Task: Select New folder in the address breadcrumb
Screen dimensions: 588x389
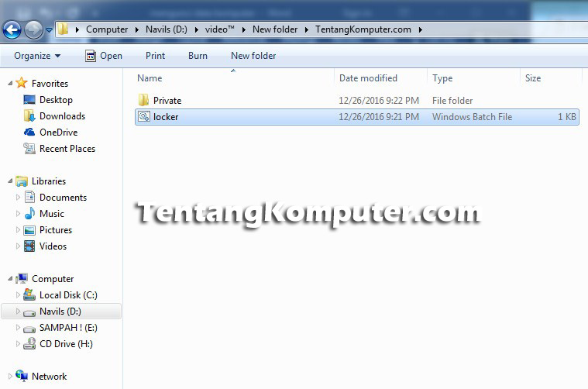Action: click(x=275, y=29)
